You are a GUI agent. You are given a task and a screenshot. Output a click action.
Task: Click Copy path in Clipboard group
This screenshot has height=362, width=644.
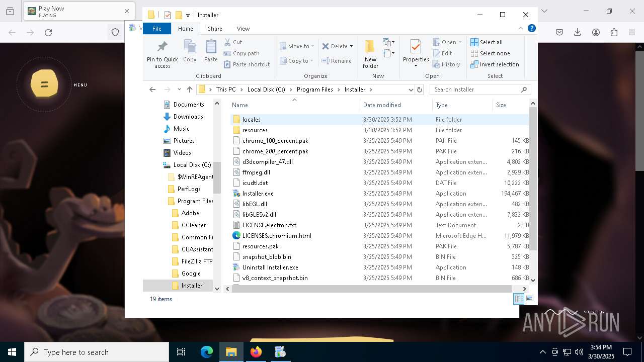(242, 53)
